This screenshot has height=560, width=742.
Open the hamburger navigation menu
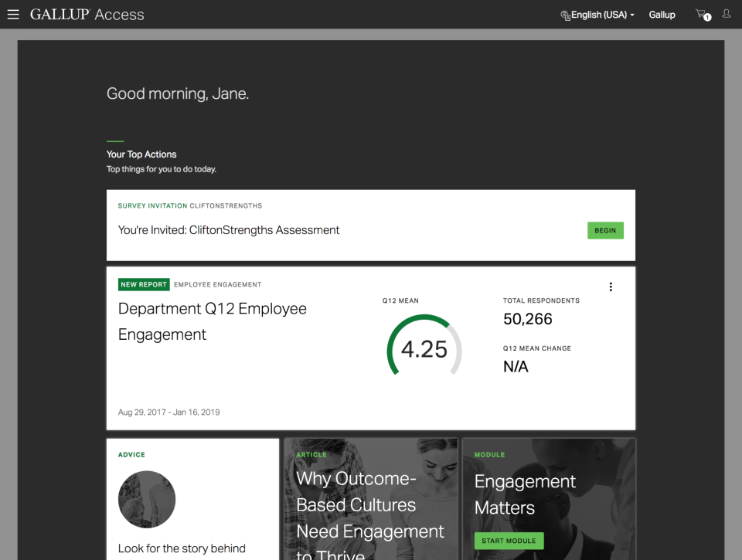tap(13, 14)
